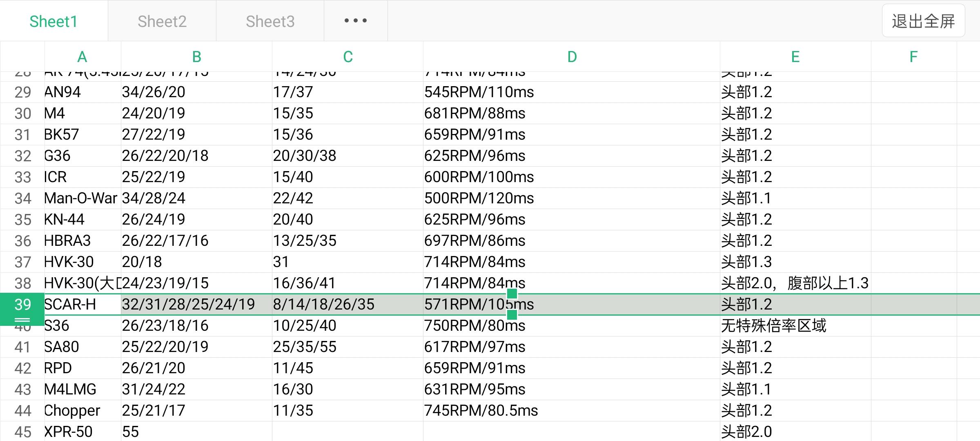Open the more sheets ellipsis menu
Screen dimensions: 980x441
tap(355, 20)
